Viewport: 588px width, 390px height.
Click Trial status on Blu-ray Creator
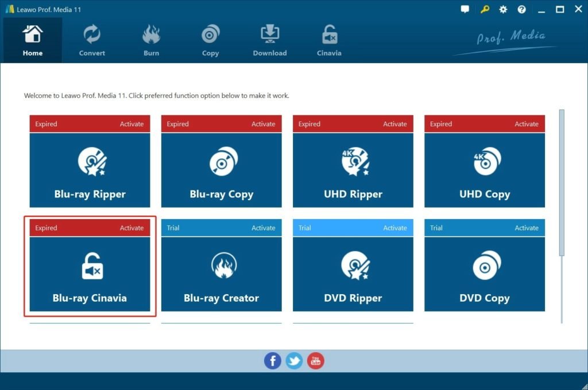pos(173,228)
